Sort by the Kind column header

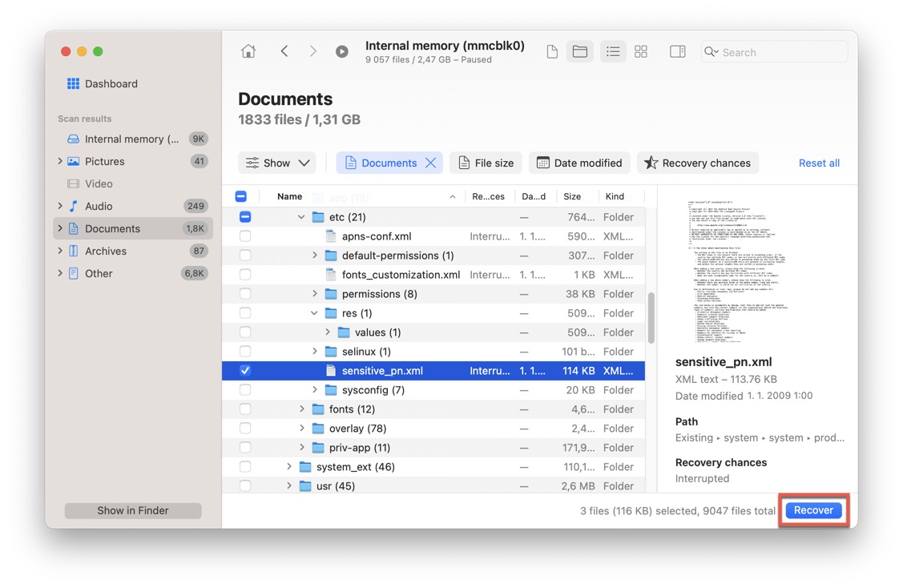[615, 196]
